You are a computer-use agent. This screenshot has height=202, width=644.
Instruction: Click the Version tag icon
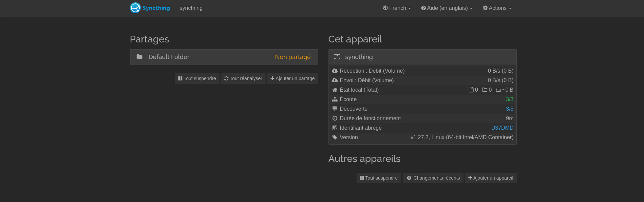coord(335,137)
